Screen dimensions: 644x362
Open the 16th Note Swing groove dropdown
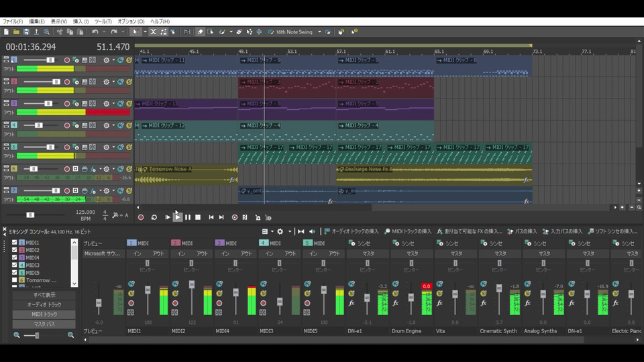pos(319,32)
